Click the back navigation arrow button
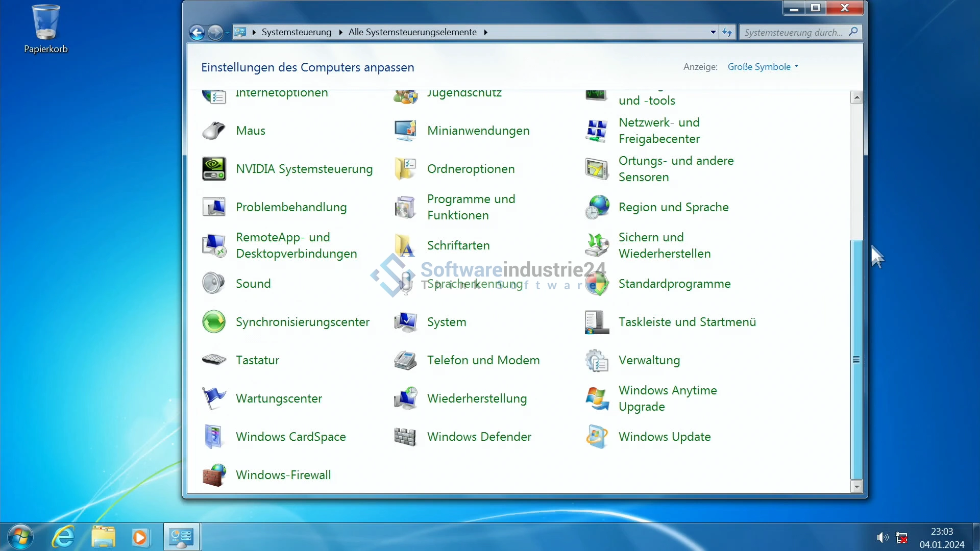The height and width of the screenshot is (551, 980). [197, 33]
